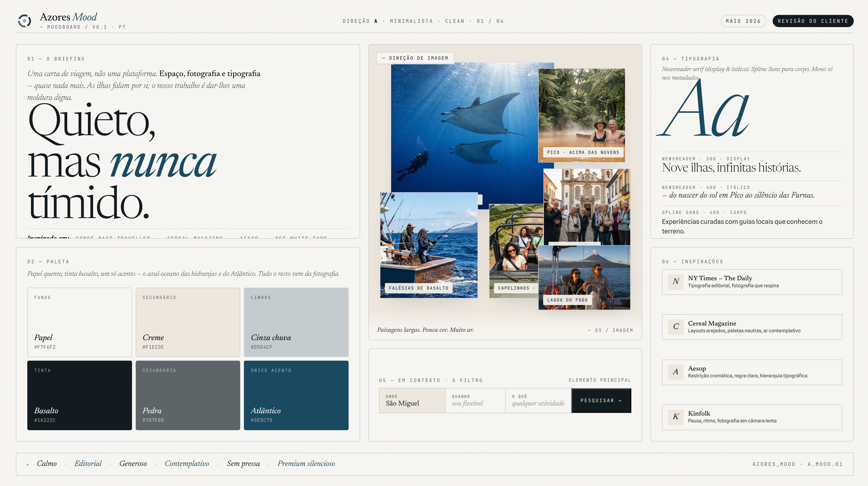Image resolution: width=868 pixels, height=486 pixels.
Task: Click the Pesquisar search button
Action: pos(601,400)
